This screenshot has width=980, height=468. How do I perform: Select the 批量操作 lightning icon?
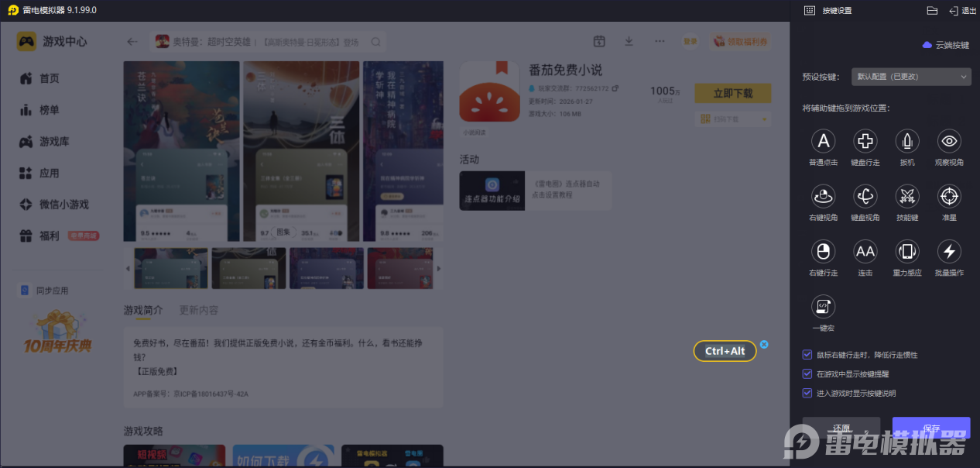(949, 251)
